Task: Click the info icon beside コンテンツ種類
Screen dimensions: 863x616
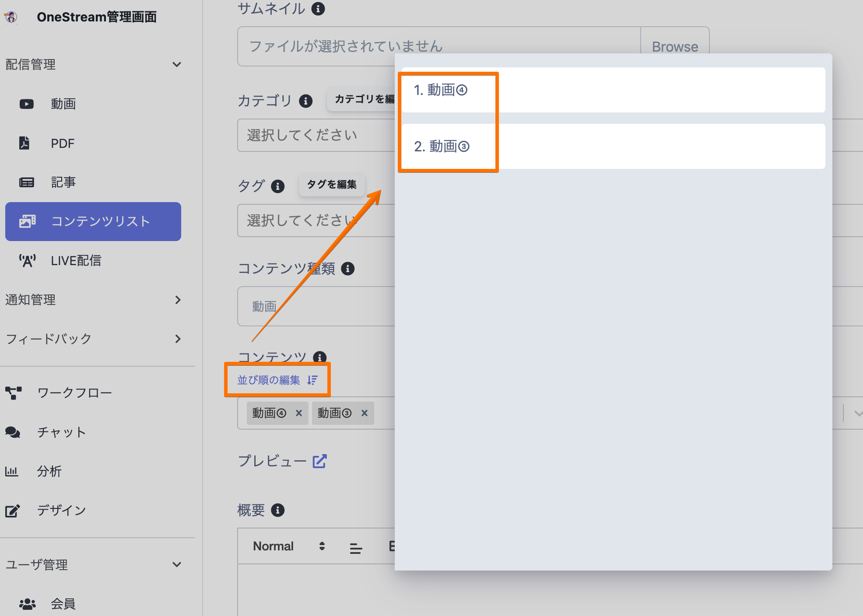Action: (x=347, y=268)
